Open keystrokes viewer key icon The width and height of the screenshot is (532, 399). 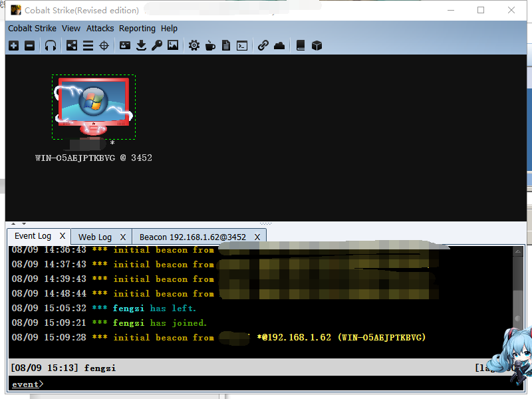click(x=157, y=45)
